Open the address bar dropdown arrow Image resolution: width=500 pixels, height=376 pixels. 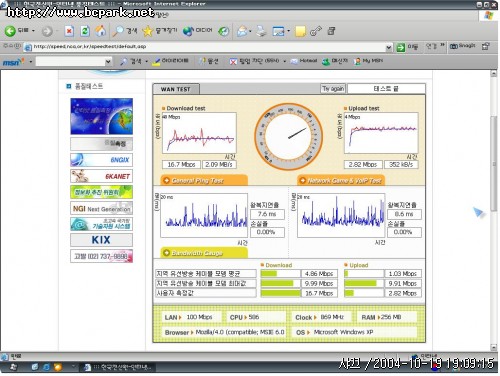[x=389, y=47]
